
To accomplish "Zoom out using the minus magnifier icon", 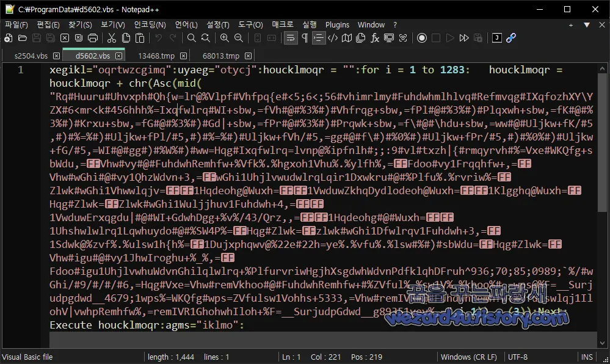I will pyautogui.click(x=239, y=38).
